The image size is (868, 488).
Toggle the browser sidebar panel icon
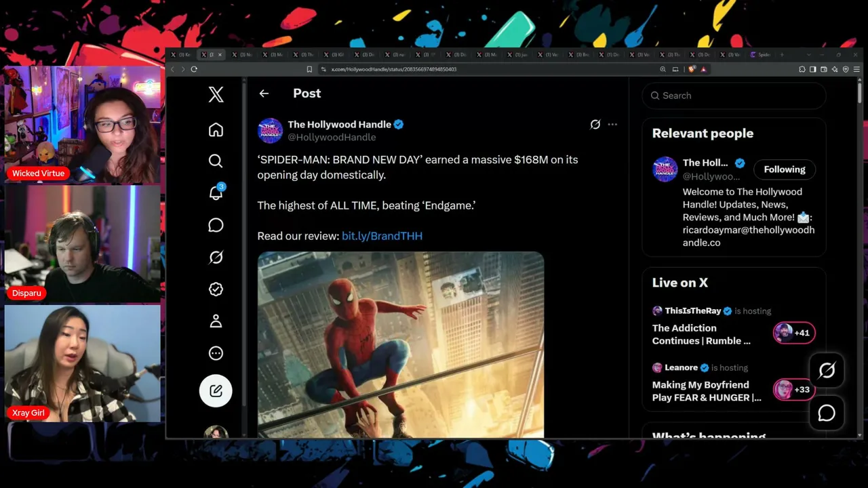click(813, 69)
